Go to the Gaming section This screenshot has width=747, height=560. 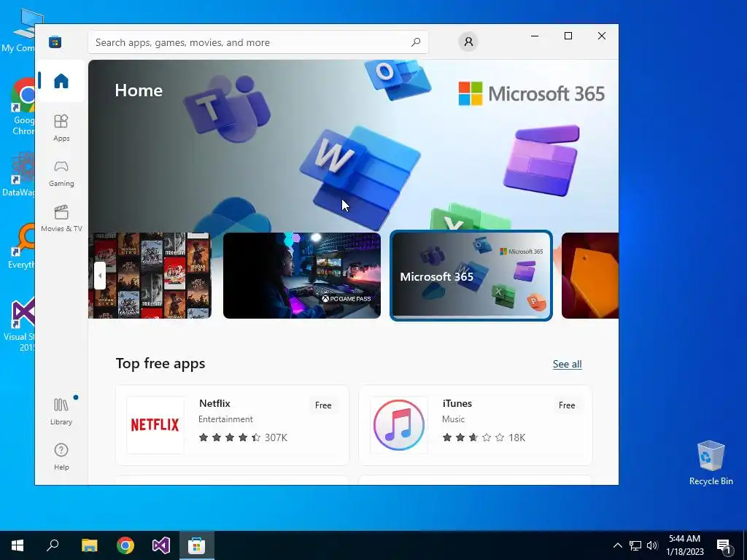[61, 173]
